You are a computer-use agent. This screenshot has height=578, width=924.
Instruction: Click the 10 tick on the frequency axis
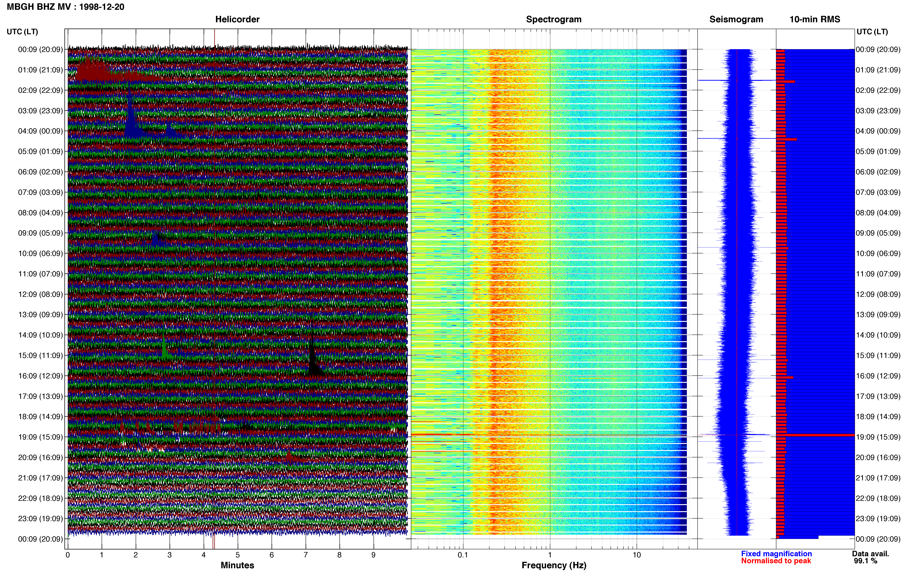tap(637, 555)
